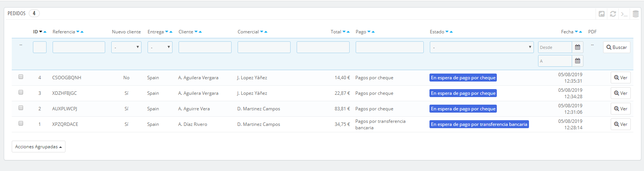Screen dimensions: 644x171
Task: Click the export orders icon
Action: (x=602, y=14)
